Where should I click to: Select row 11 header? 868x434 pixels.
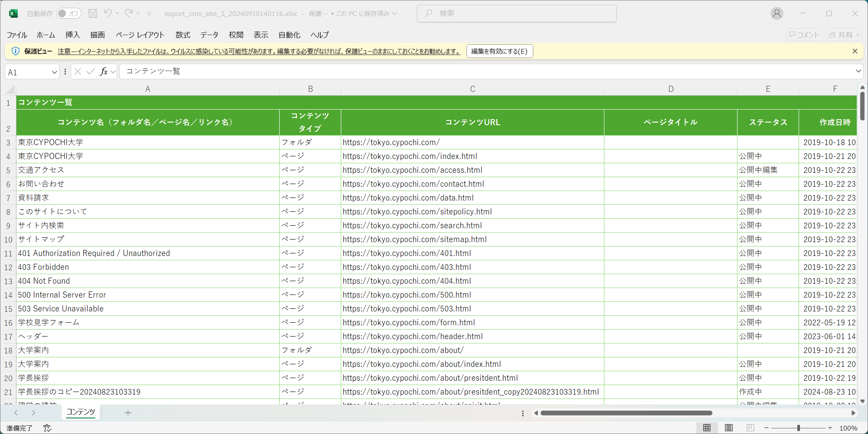coord(8,253)
